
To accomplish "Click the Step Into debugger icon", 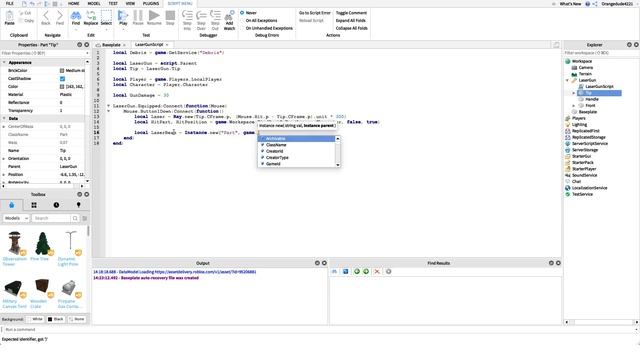I will coord(187,16).
